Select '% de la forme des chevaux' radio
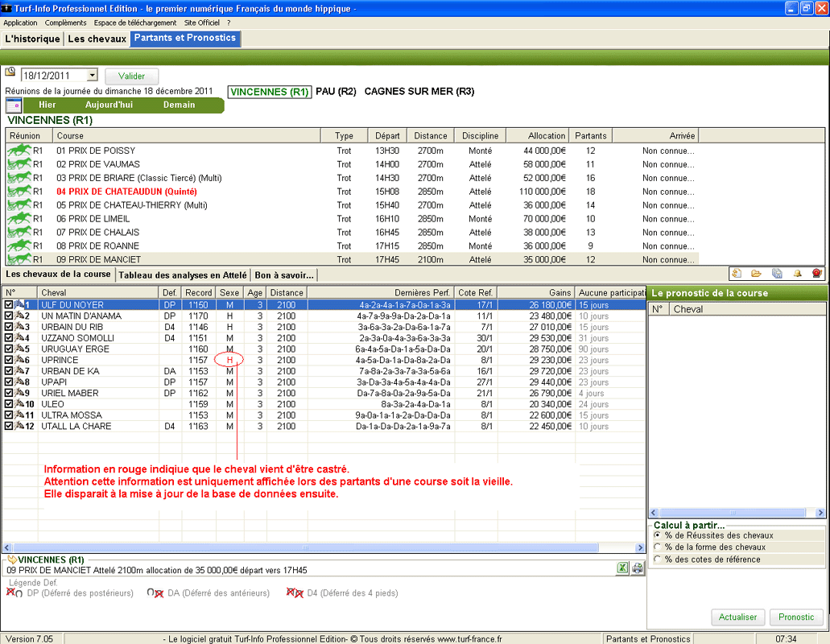This screenshot has height=644, width=830. (658, 547)
